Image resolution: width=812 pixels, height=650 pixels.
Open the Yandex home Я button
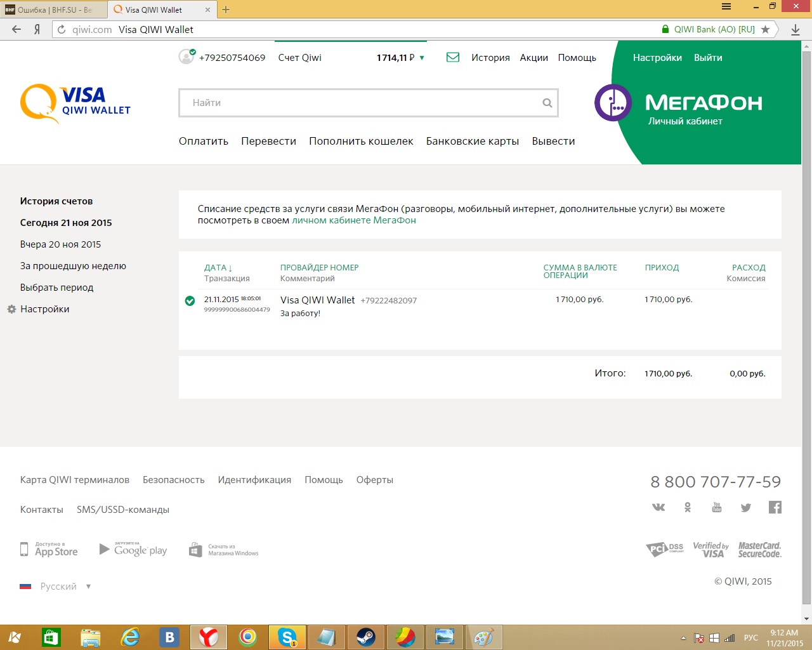37,29
